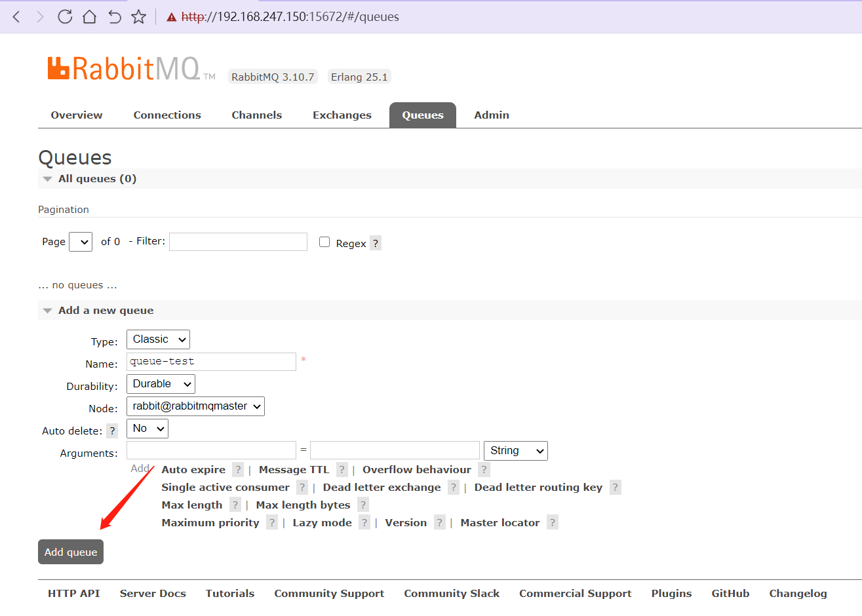
Task: Add the Version argument
Action: coord(406,523)
